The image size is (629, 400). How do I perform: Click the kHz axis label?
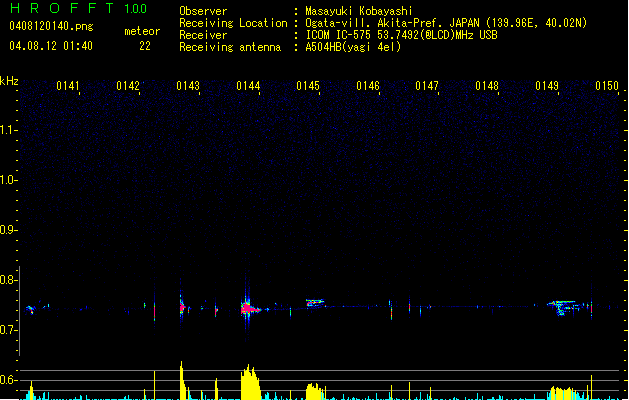click(x=9, y=81)
